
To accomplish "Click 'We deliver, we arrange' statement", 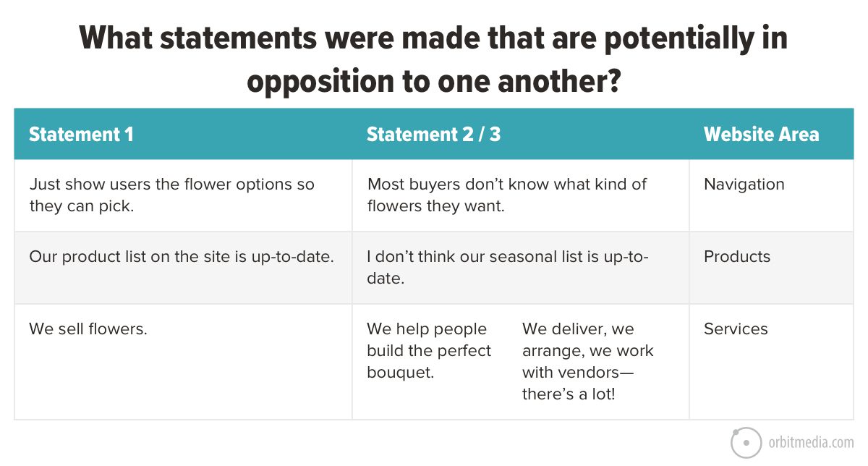I will (588, 362).
